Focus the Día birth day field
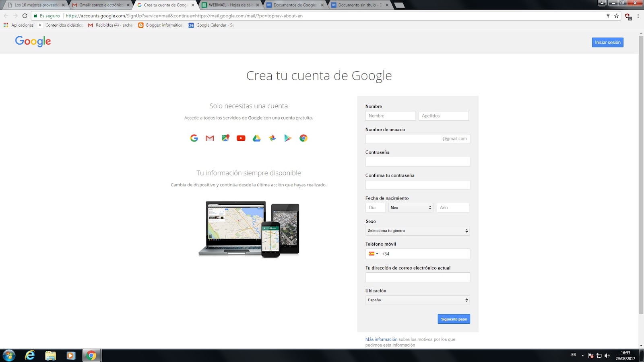 point(376,208)
